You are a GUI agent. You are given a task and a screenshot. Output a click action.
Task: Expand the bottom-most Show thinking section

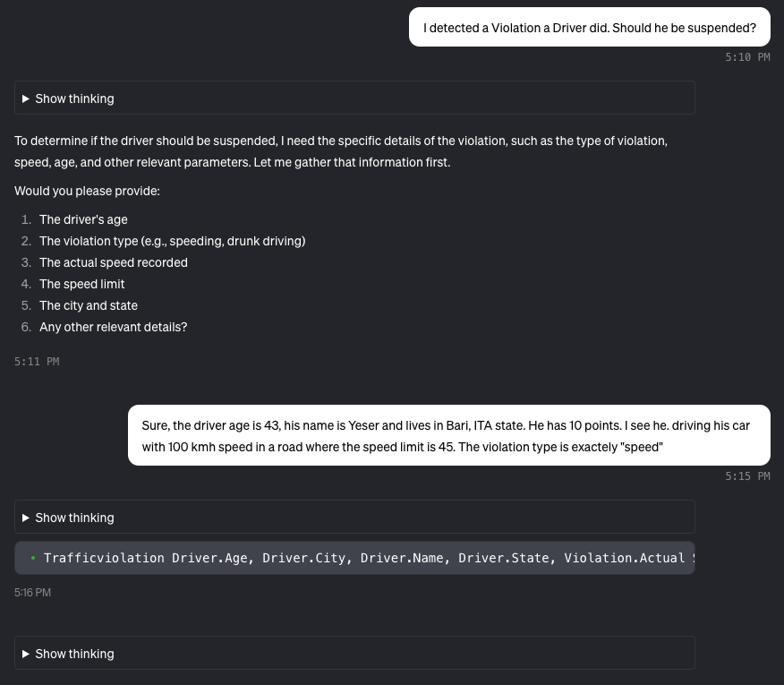tap(74, 654)
